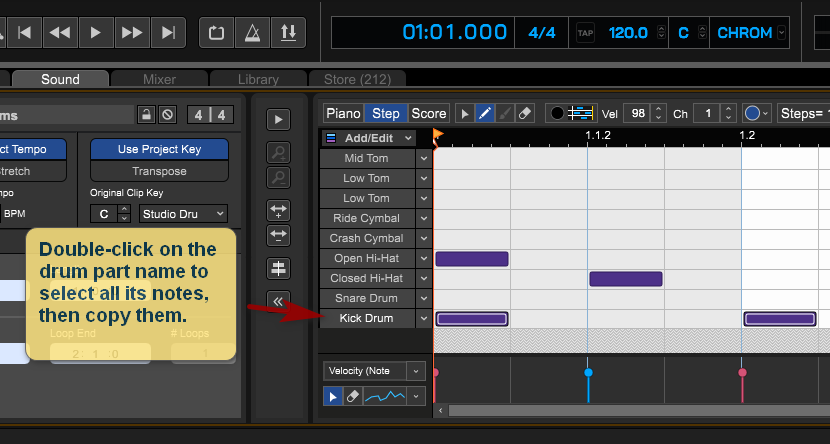Select the 120.0 tempo field
The width and height of the screenshot is (830, 444).
tap(628, 33)
